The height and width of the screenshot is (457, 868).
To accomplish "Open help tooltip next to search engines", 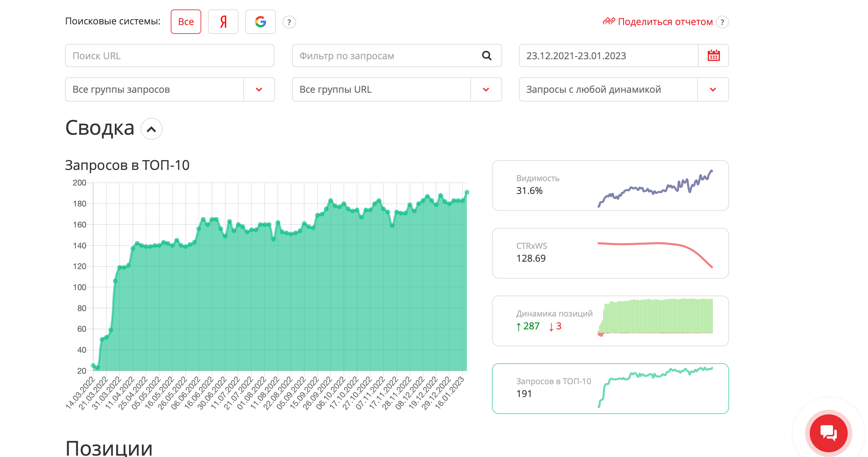I will click(x=289, y=22).
